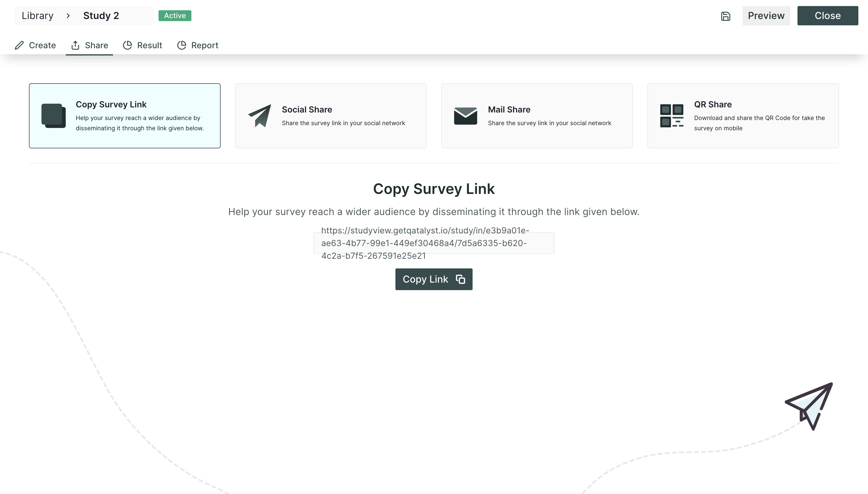This screenshot has width=868, height=494.
Task: Click the Mail Share description text
Action: (x=550, y=123)
